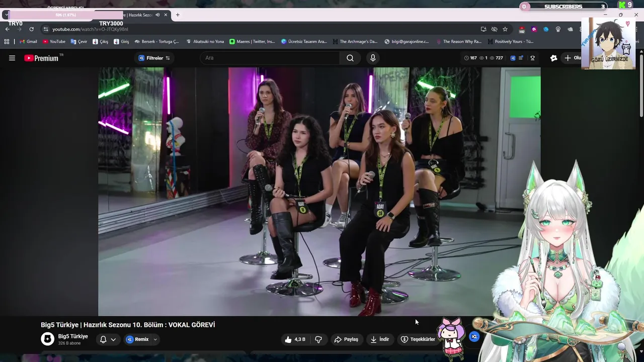The width and height of the screenshot is (644, 362).
Task: Open the cloud extension icon
Action: [x=570, y=29]
